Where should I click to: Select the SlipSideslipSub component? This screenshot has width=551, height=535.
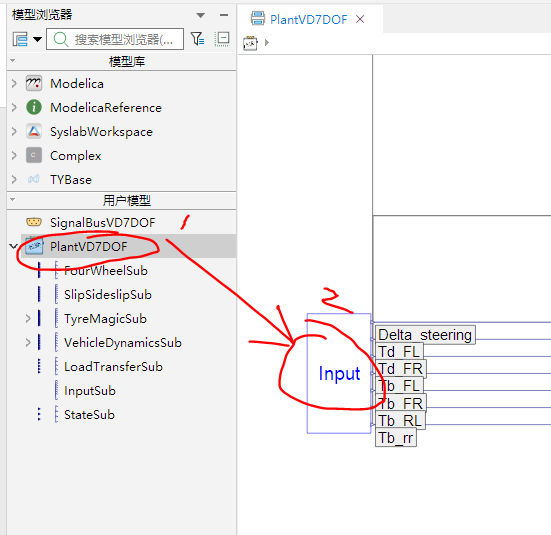coord(108,295)
